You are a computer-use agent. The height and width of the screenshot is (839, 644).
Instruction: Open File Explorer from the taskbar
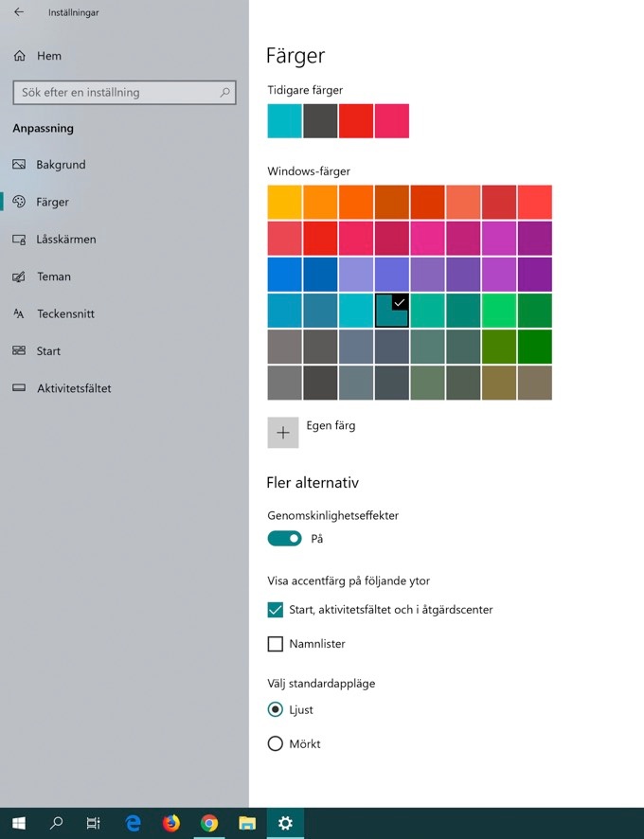coord(247,823)
